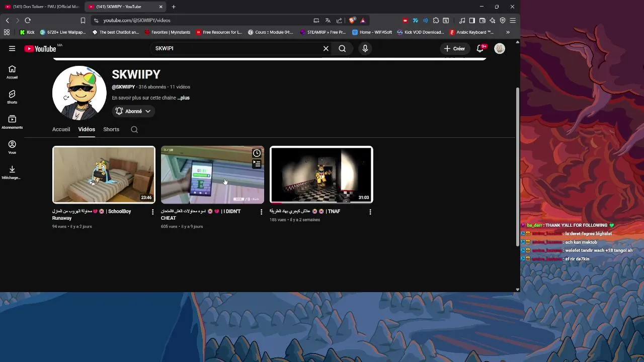Open the Vous page in sidebar
The image size is (644, 362).
pos(12,147)
